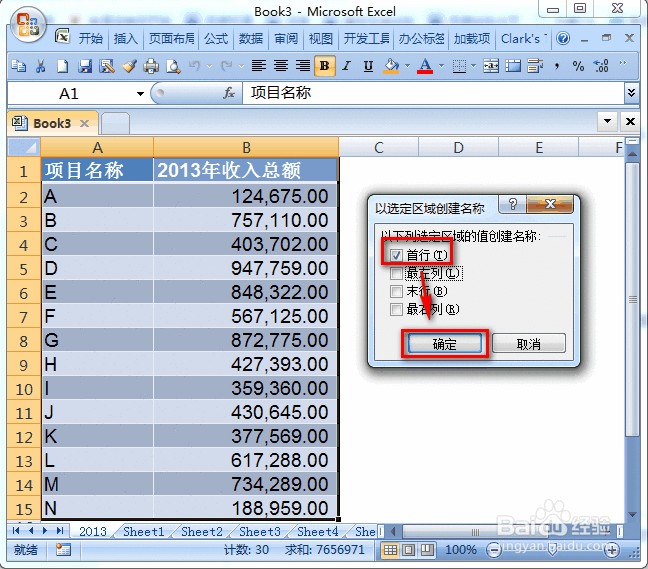Image resolution: width=648 pixels, height=569 pixels.
Task: Center align text
Action: tap(281, 66)
